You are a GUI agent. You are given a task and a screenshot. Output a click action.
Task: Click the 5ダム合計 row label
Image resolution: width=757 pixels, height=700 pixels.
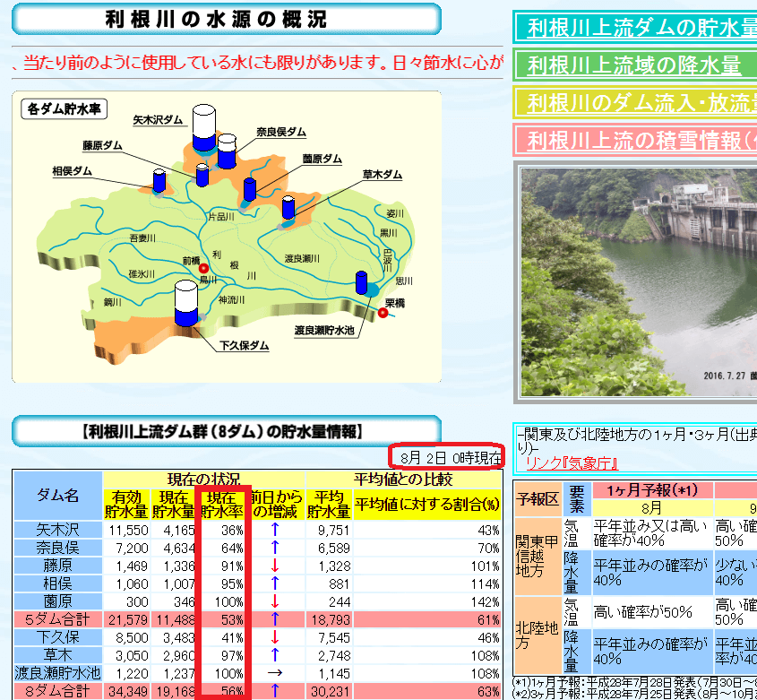click(57, 619)
